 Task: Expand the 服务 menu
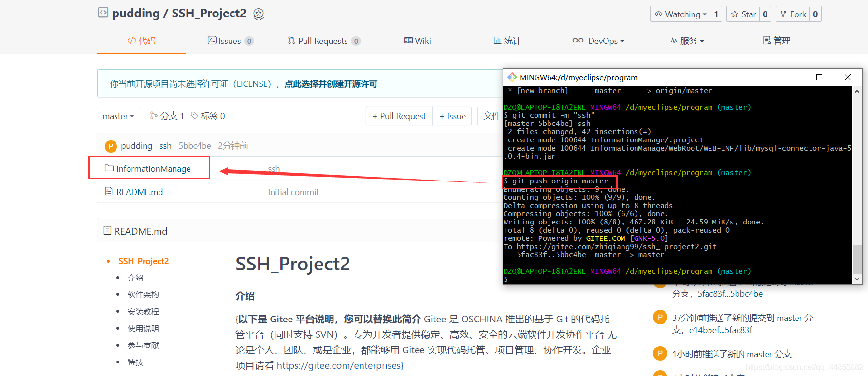687,41
